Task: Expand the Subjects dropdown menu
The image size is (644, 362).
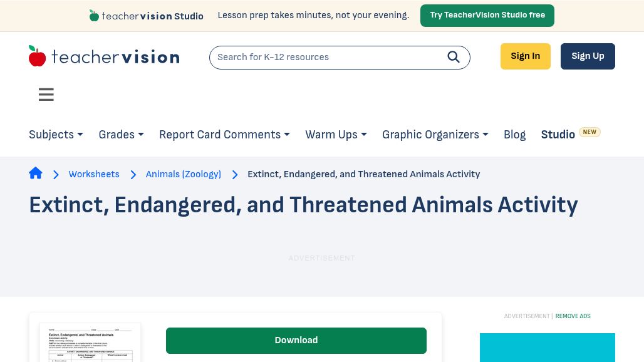Action: point(56,135)
